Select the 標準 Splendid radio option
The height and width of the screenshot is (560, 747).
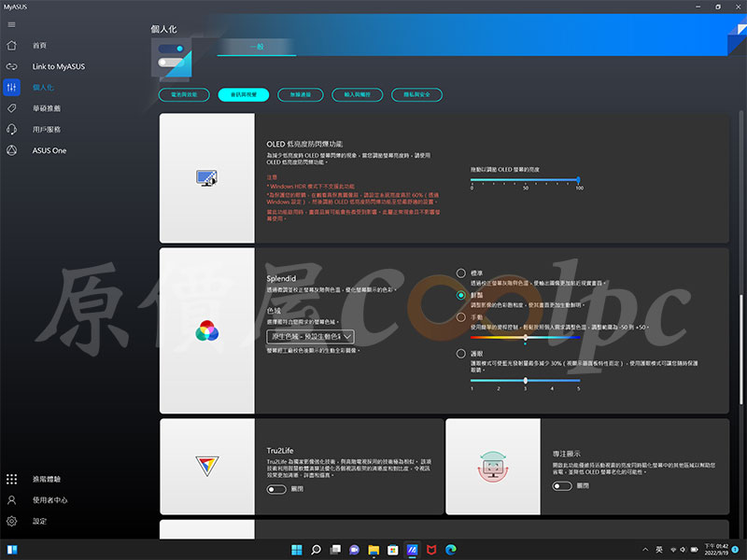click(x=460, y=273)
